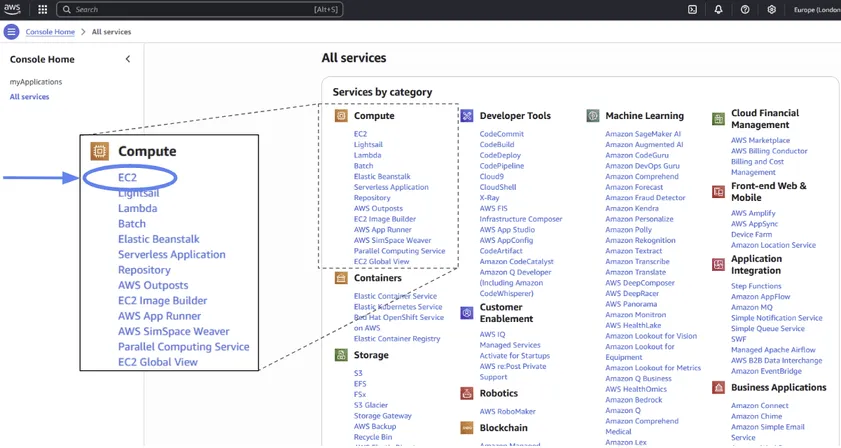Open Amazon MQ link
The width and height of the screenshot is (841, 448).
coord(751,307)
